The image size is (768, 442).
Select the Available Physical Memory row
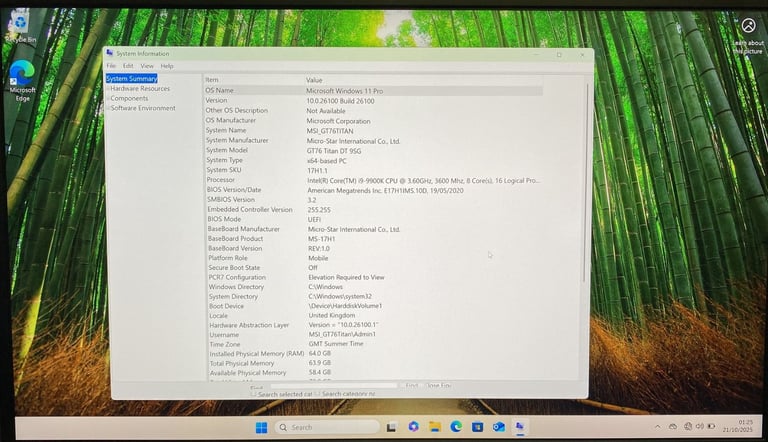tap(376, 372)
